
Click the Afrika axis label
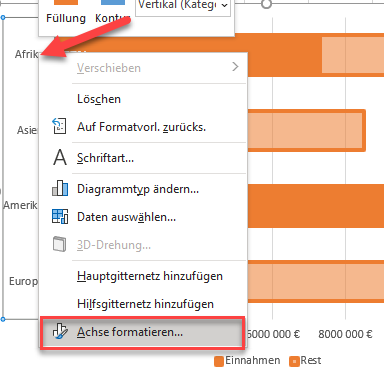pyautogui.click(x=27, y=54)
